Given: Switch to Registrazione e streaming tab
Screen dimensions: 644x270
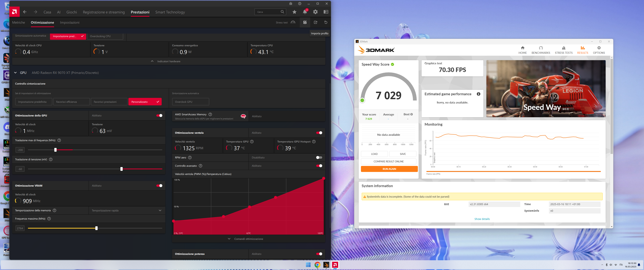Looking at the screenshot, I should [x=104, y=12].
